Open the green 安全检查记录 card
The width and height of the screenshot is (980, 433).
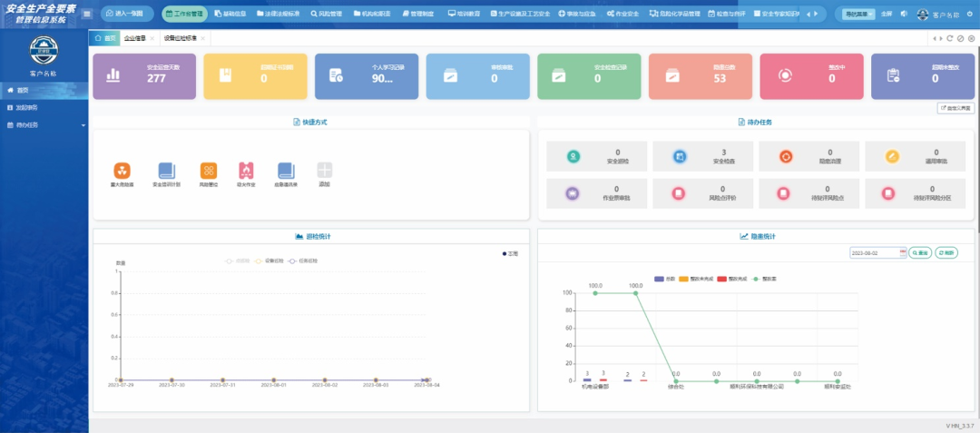[x=590, y=76]
